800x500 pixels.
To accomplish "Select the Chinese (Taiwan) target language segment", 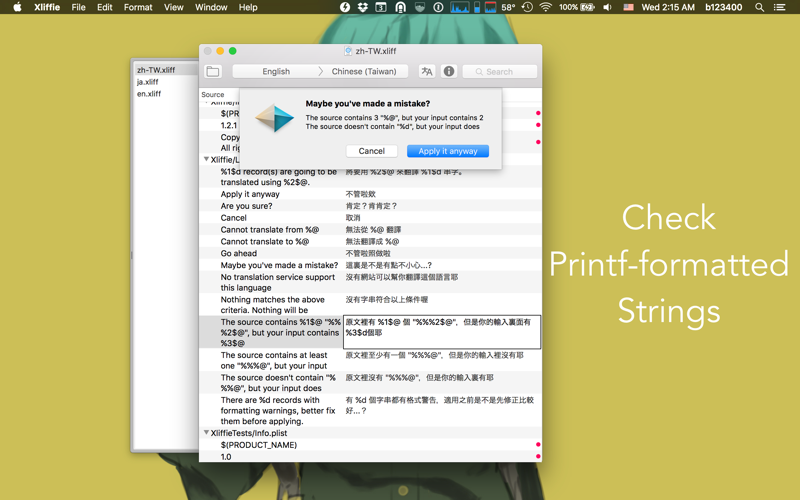I will tap(364, 71).
